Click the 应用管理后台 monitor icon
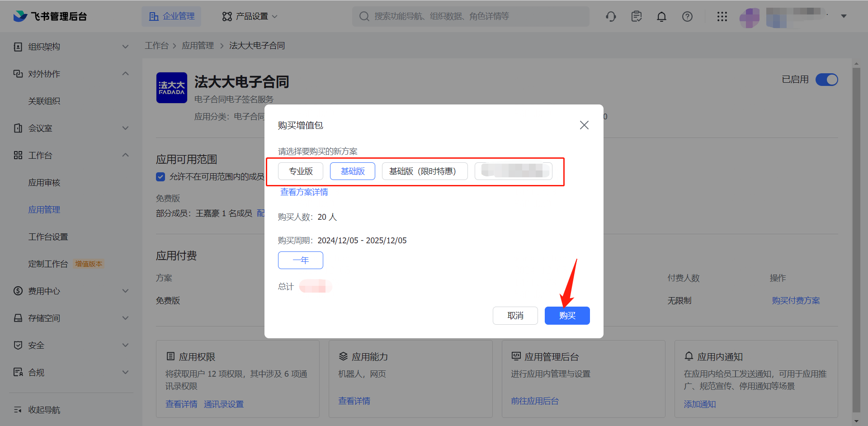The width and height of the screenshot is (868, 426). click(516, 356)
